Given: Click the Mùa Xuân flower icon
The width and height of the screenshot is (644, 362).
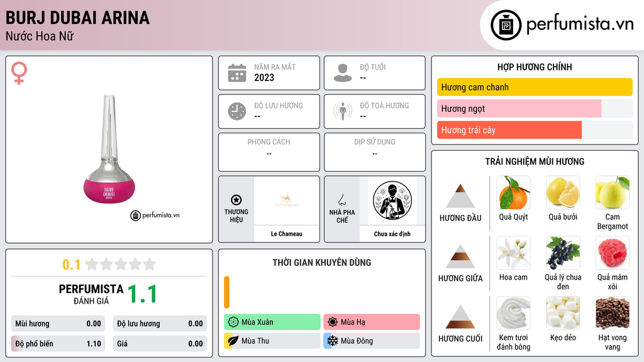Looking at the screenshot, I should click(x=233, y=322).
